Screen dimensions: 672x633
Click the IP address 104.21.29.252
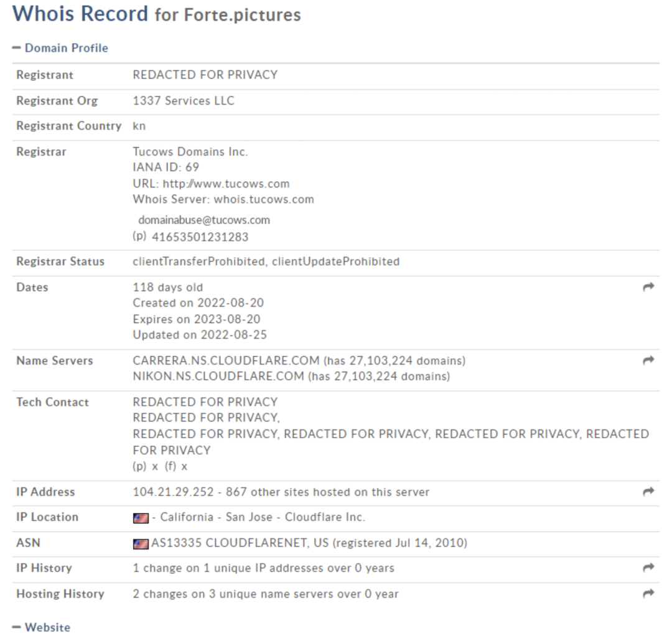[173, 492]
